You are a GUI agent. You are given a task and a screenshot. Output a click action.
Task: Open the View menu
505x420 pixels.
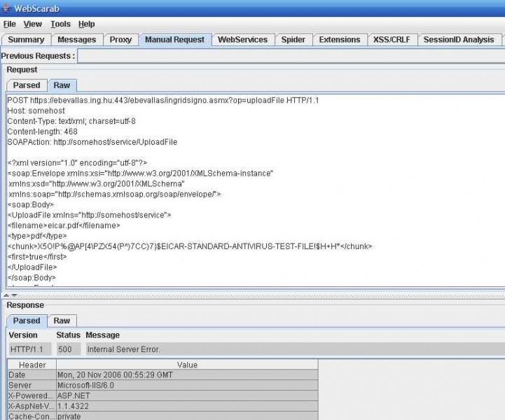pyautogui.click(x=33, y=24)
